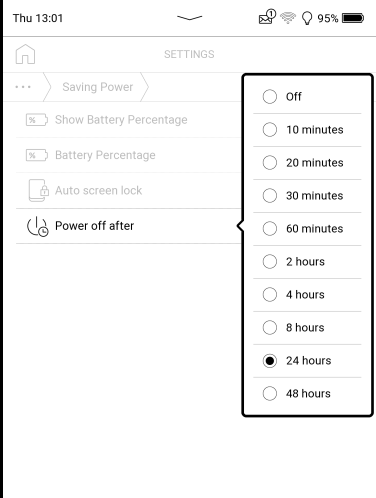Click the Auto screen lock label
This screenshot has width=376, height=498.
coord(98,190)
